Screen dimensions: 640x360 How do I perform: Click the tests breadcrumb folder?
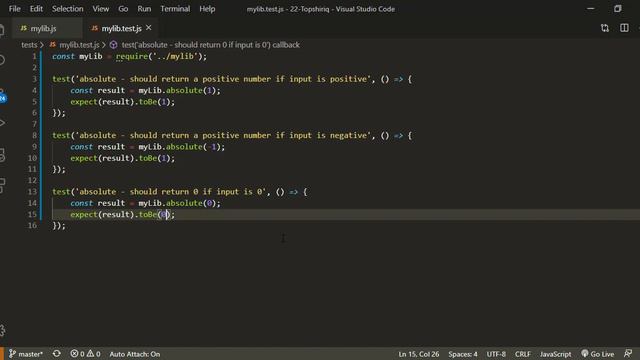tap(29, 45)
